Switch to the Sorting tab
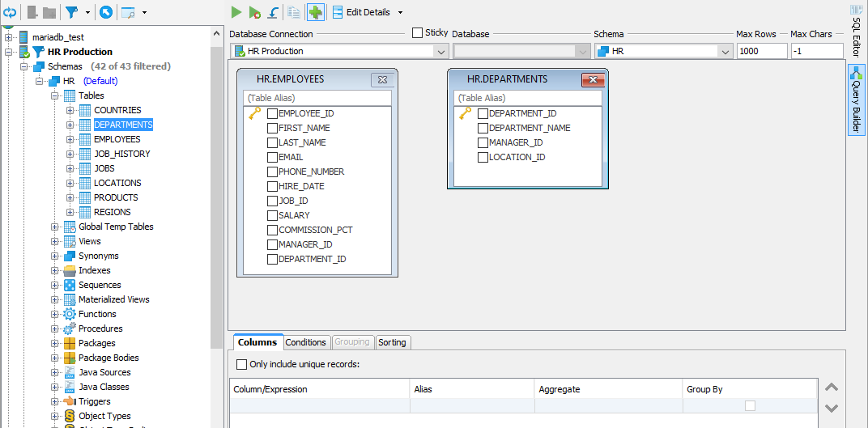The height and width of the screenshot is (428, 868). tap(392, 342)
